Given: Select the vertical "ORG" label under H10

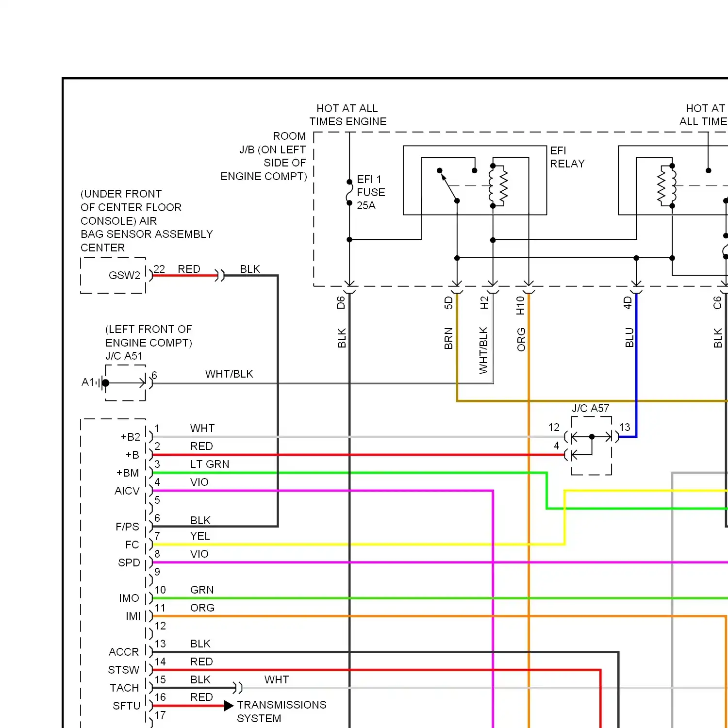Looking at the screenshot, I should pyautogui.click(x=521, y=340).
